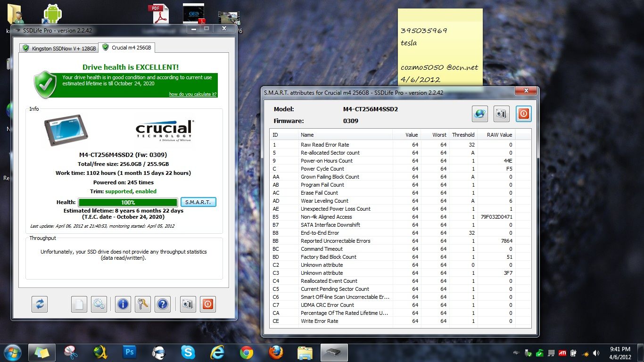Select the Power-on Hours Count row
Image resolution: width=644 pixels, height=362 pixels.
click(400, 161)
